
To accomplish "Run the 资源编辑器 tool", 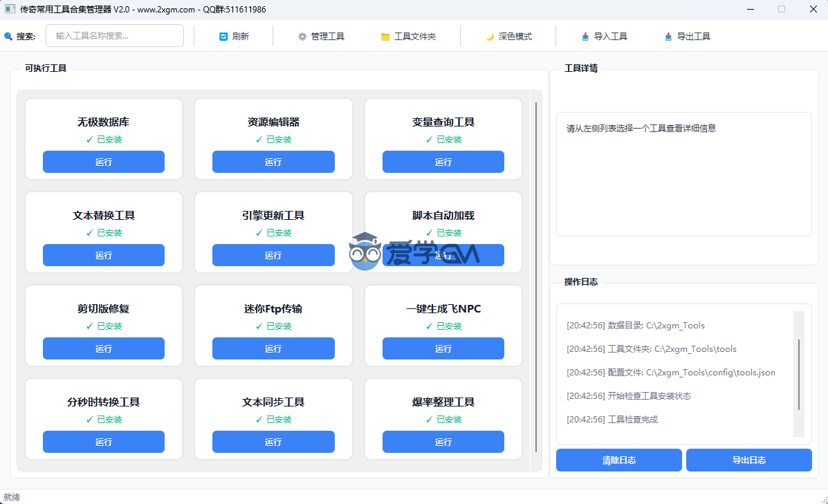I will click(273, 162).
